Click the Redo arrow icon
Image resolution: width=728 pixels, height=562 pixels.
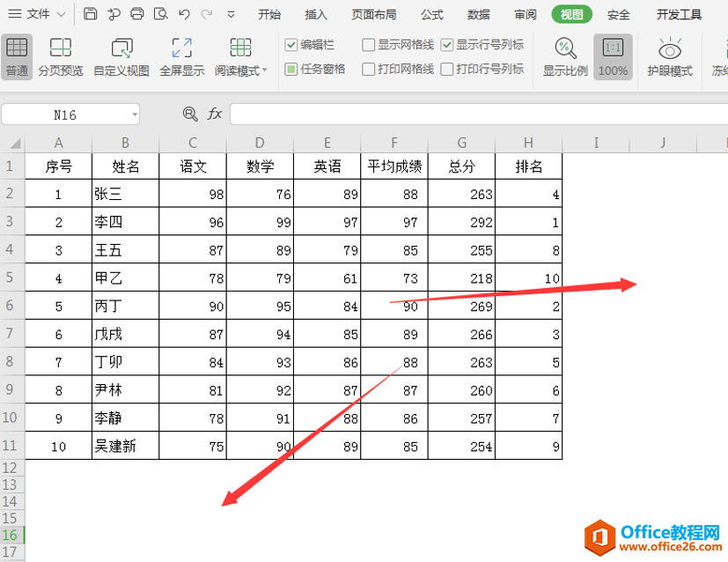(x=207, y=14)
